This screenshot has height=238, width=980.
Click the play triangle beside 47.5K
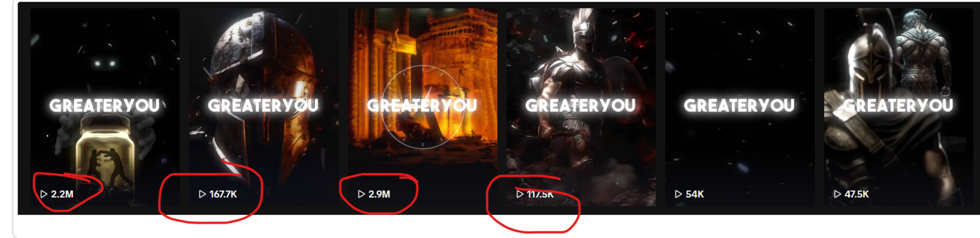point(837,194)
